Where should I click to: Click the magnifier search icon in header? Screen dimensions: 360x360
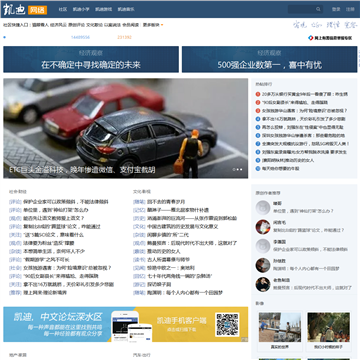[318, 9]
